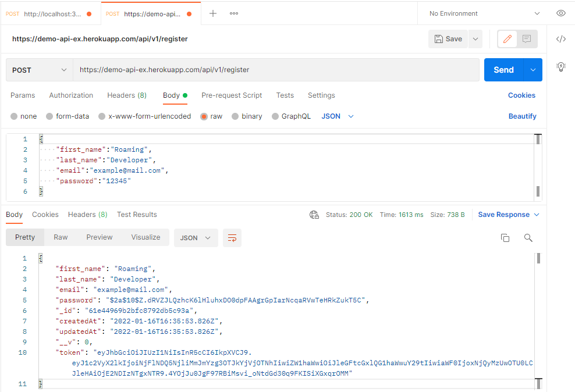Search the response with the magnifier icon
The image size is (575, 392).
tap(528, 238)
